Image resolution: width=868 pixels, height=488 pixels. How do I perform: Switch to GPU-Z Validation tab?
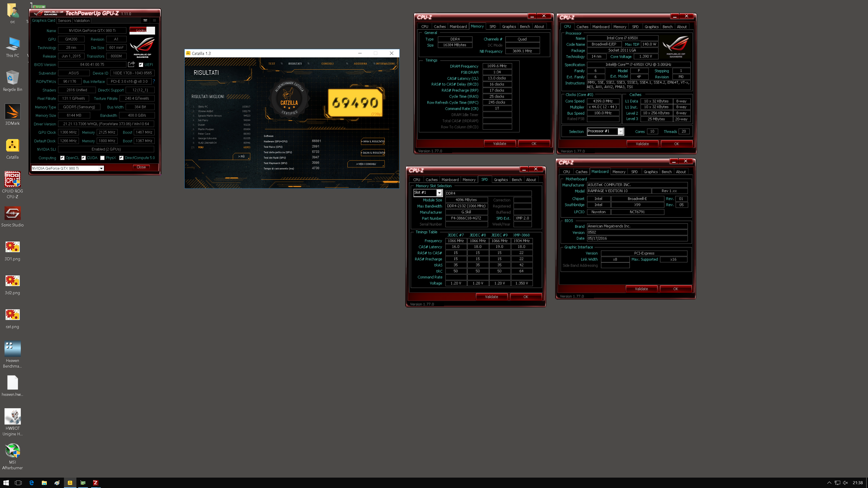tap(82, 21)
